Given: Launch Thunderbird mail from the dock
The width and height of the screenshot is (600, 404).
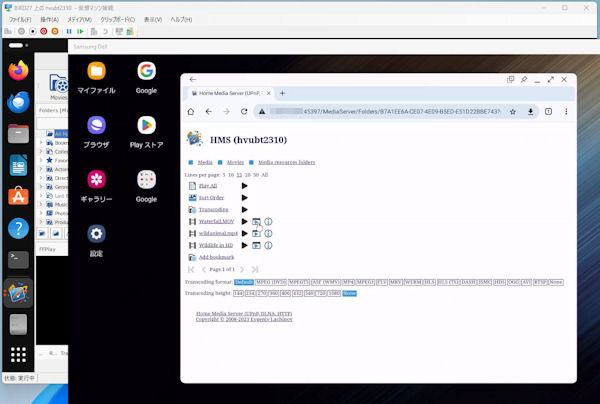Looking at the screenshot, I should 18,102.
